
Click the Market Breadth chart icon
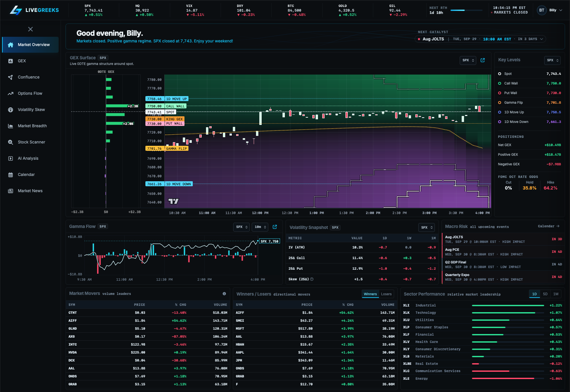point(11,126)
